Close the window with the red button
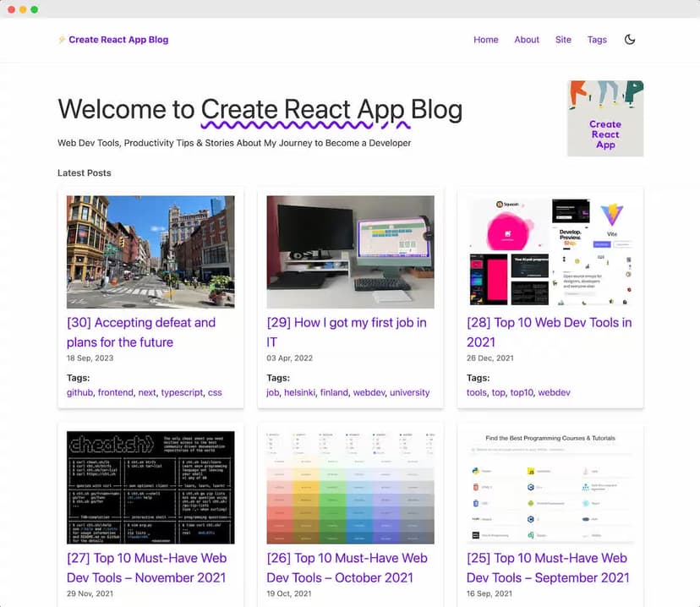Viewport: 700px width, 607px height. pyautogui.click(x=12, y=9)
